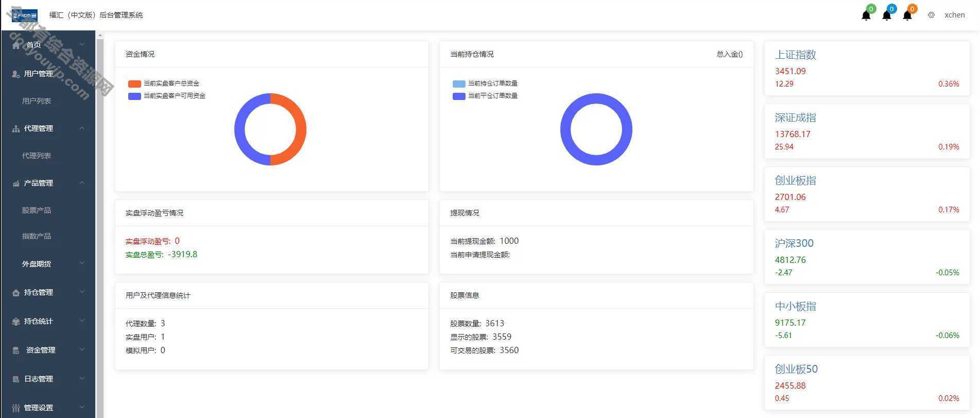Expand the 日志管理 menu chevron
This screenshot has width=980, height=418.
click(x=82, y=379)
